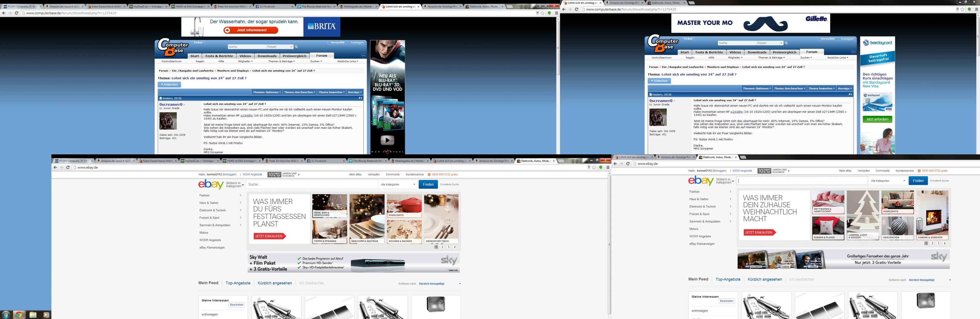The image size is (980, 319).
Task: Select slide 3 of the Festtagsessen carousel
Action: [x=448, y=247]
